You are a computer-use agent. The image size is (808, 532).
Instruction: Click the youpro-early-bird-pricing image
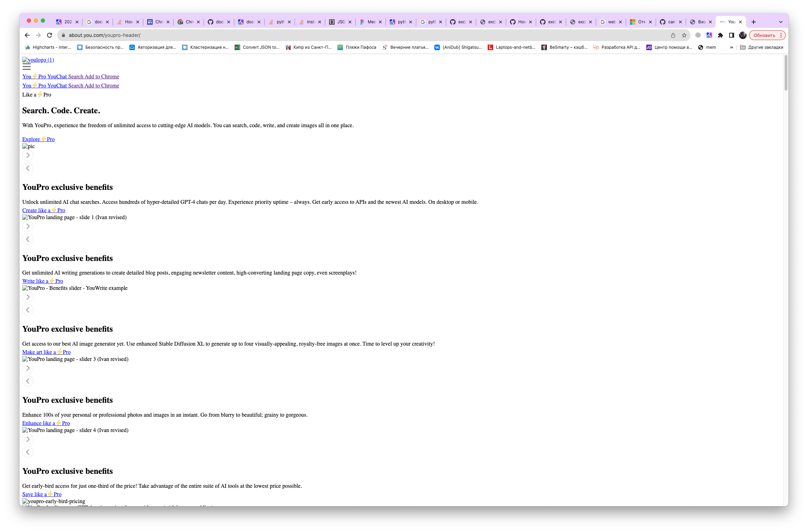click(54, 501)
